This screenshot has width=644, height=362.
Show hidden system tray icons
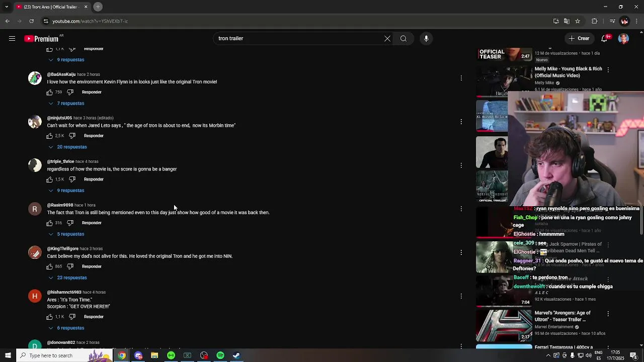tap(548, 355)
